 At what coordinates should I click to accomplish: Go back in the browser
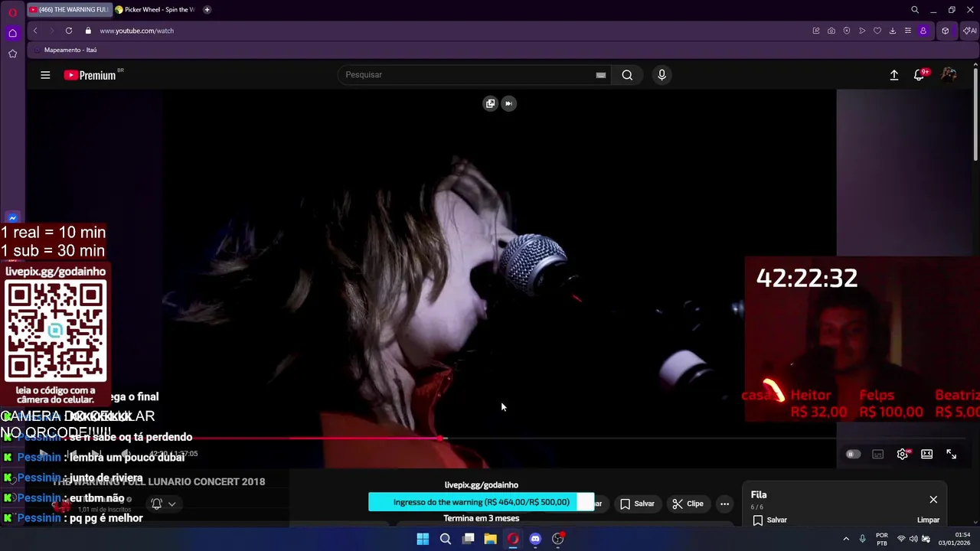[35, 31]
